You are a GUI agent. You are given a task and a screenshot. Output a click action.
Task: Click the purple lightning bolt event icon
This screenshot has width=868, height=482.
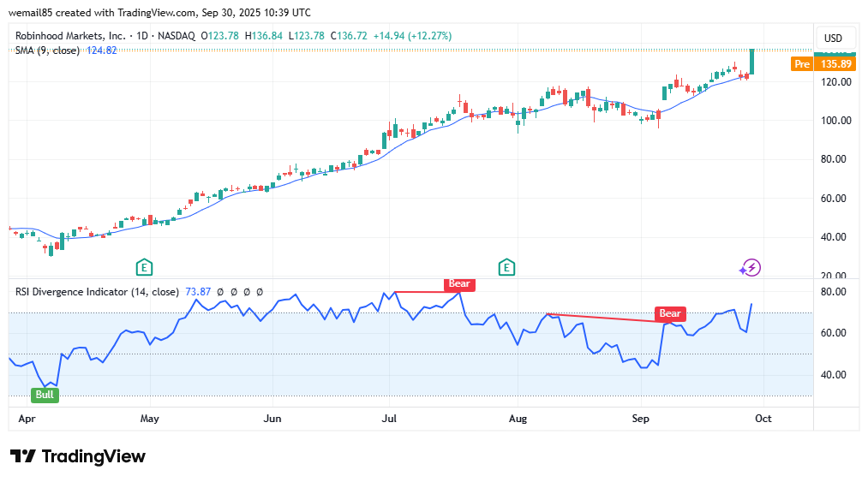pyautogui.click(x=751, y=267)
